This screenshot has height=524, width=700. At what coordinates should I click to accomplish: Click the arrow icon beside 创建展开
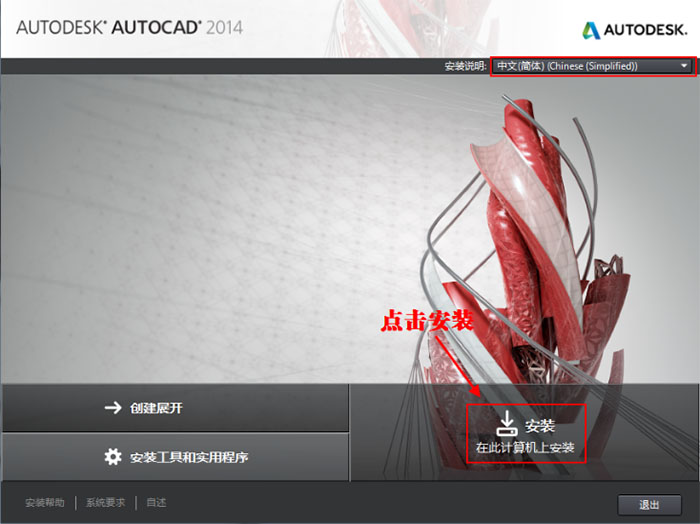click(x=113, y=408)
